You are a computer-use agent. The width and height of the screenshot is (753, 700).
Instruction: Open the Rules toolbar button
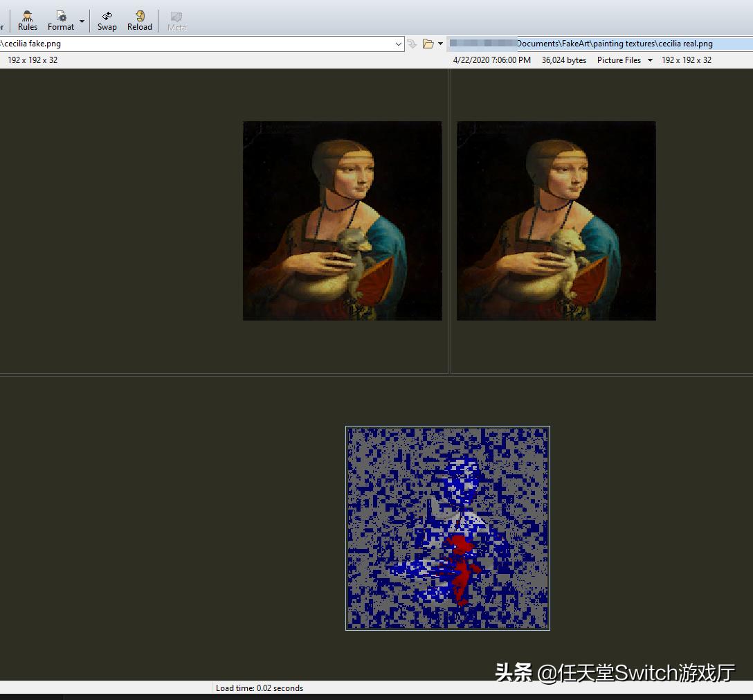point(28,21)
